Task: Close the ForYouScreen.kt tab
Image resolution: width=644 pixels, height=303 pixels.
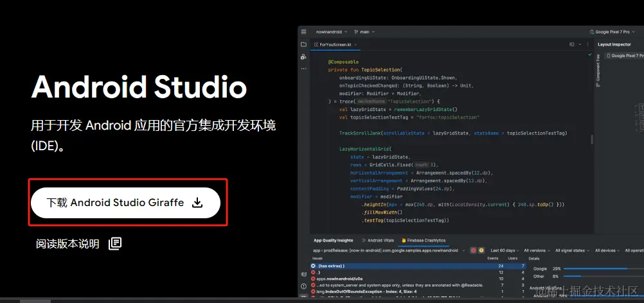Action: [x=355, y=44]
